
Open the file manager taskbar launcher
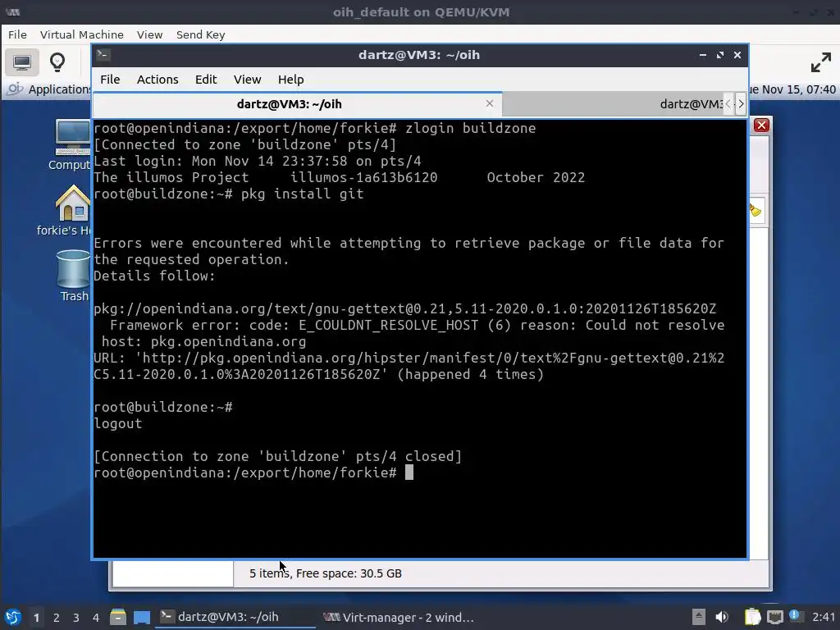point(118,617)
